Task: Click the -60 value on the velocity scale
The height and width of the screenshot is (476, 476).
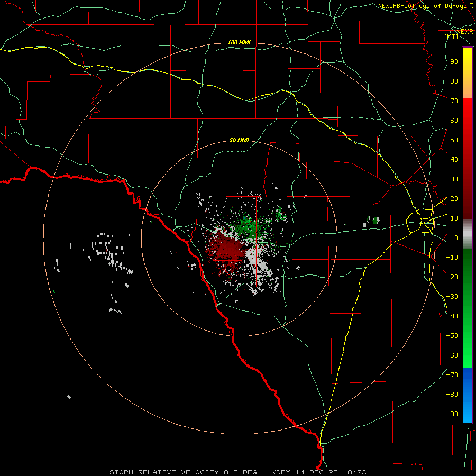Action: pos(452,355)
